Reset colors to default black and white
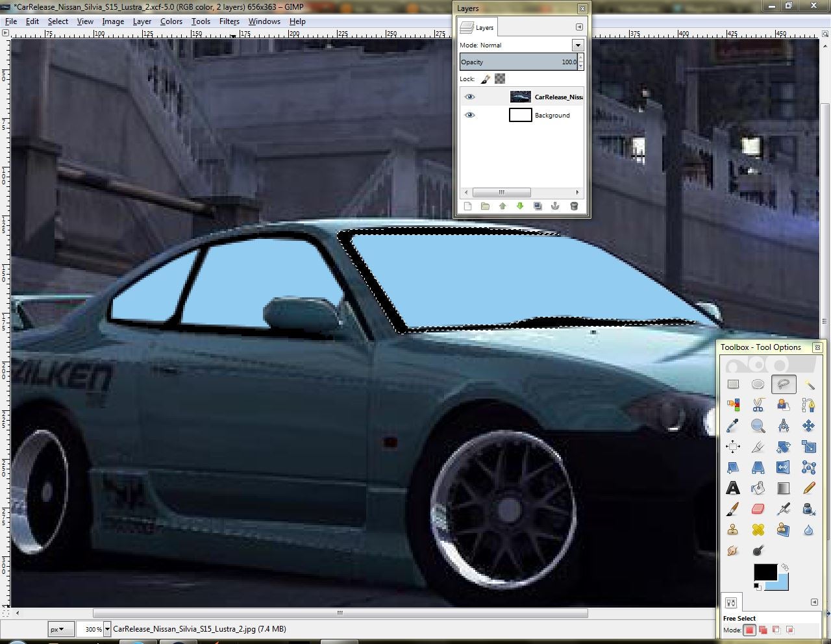Viewport: 831px width, 644px height. (x=758, y=586)
